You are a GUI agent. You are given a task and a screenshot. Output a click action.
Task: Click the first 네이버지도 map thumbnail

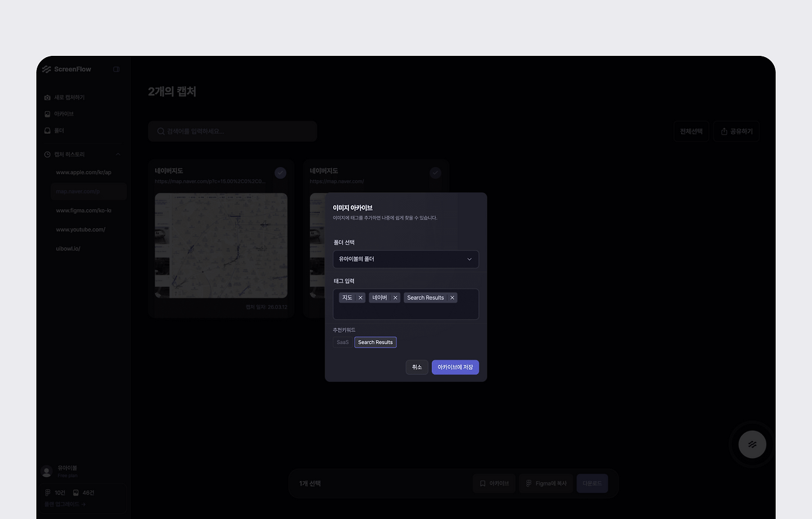[221, 246]
